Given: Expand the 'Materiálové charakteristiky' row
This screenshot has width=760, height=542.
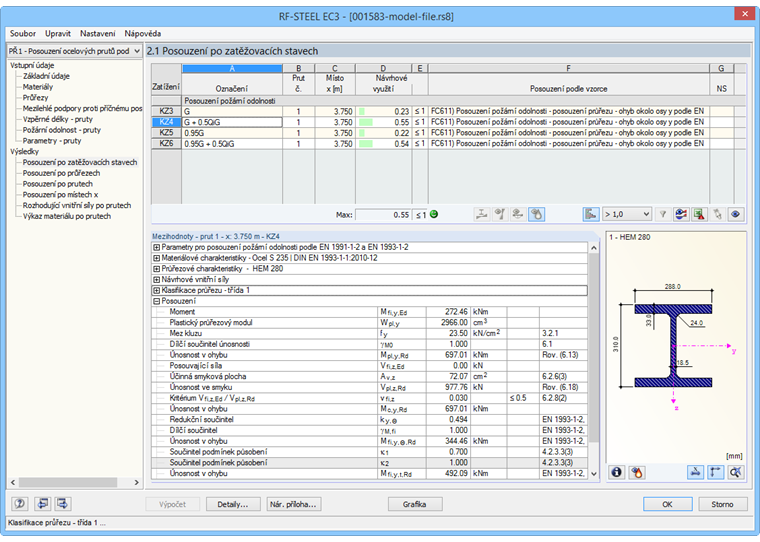Looking at the screenshot, I should 157,258.
